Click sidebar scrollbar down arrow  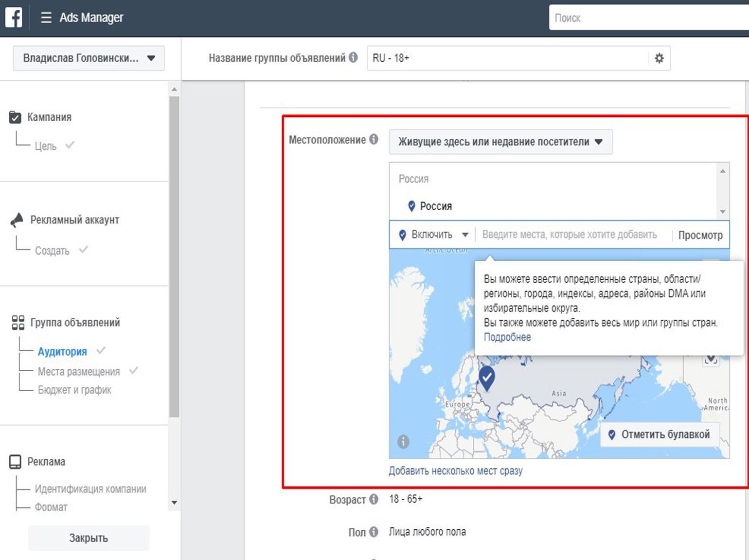174,503
